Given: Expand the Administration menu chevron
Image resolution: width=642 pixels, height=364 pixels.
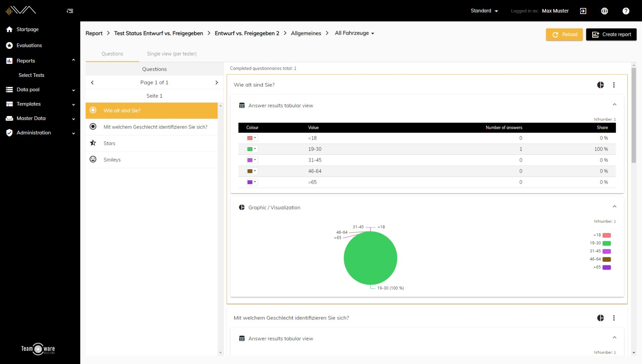Looking at the screenshot, I should coord(74,133).
